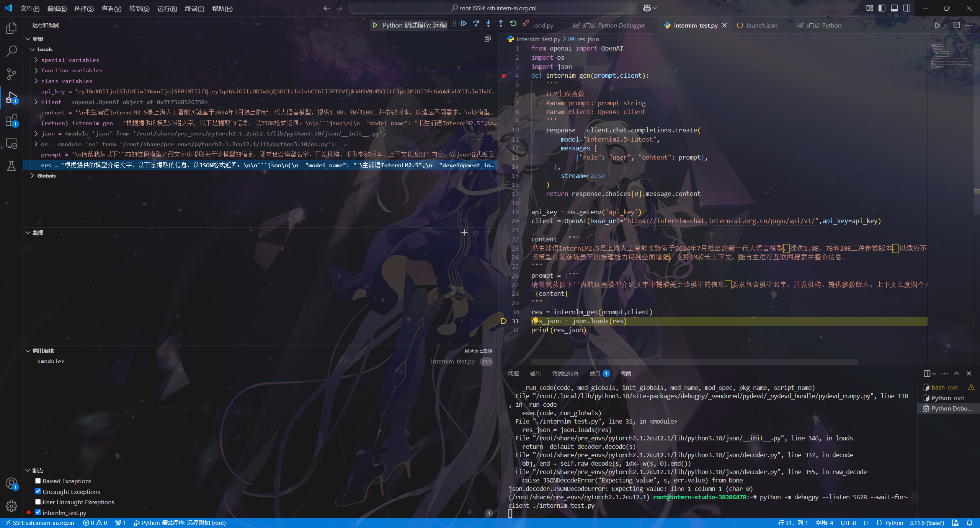The height and width of the screenshot is (528, 980).
Task: Open the 运行(R) menu
Action: point(167,8)
